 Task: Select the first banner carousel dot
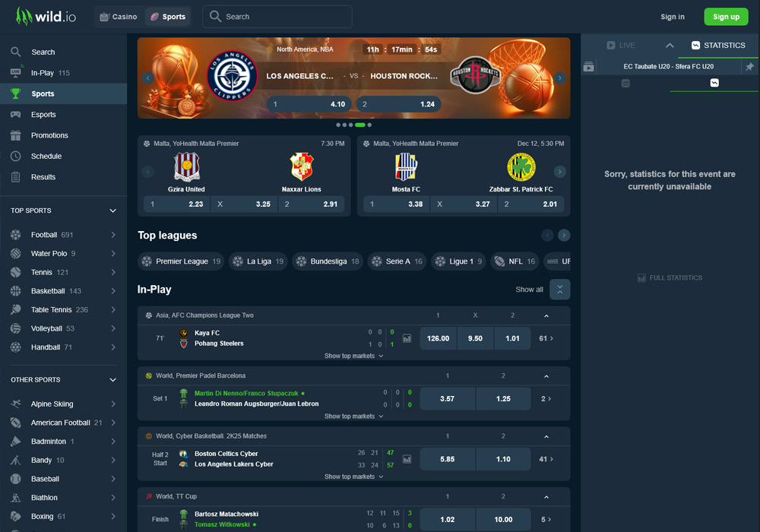[x=338, y=125]
